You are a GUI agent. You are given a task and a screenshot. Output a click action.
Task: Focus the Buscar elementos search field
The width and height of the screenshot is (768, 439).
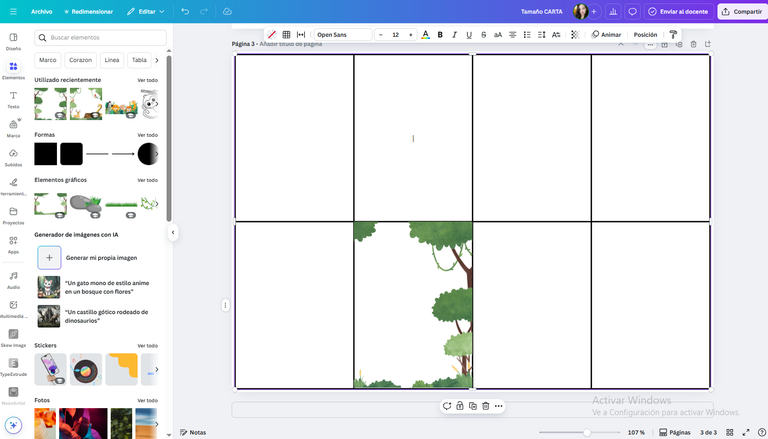(x=100, y=37)
